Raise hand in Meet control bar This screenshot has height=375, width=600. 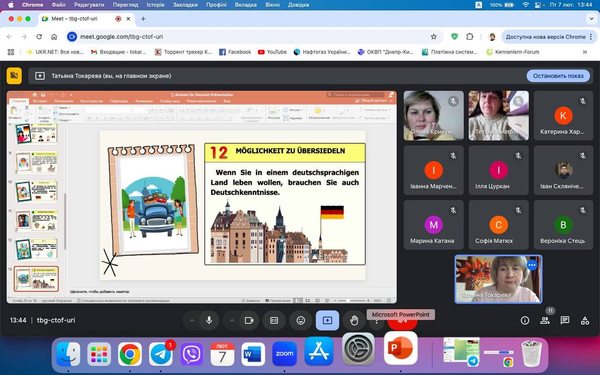pyautogui.click(x=354, y=320)
